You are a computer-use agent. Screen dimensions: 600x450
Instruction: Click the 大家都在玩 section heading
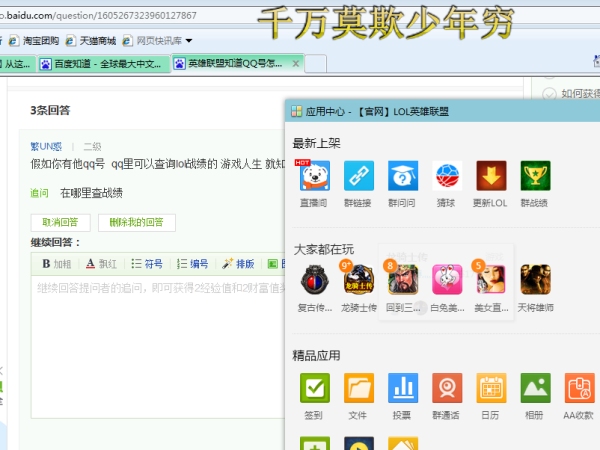coord(324,249)
